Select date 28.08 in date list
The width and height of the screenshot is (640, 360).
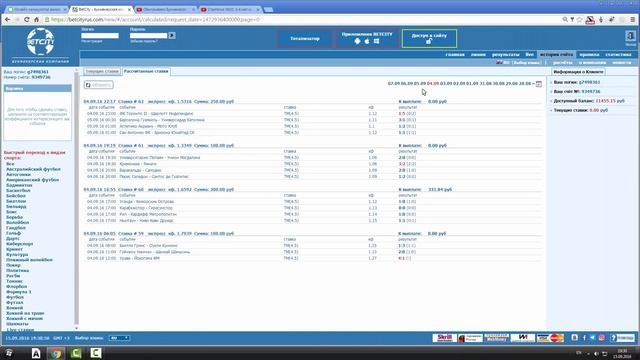(525, 84)
